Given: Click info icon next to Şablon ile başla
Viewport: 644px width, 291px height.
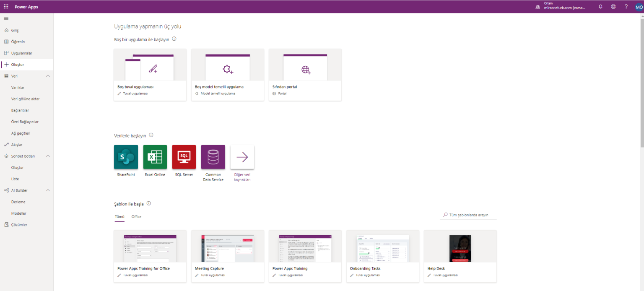Looking at the screenshot, I should [148, 204].
